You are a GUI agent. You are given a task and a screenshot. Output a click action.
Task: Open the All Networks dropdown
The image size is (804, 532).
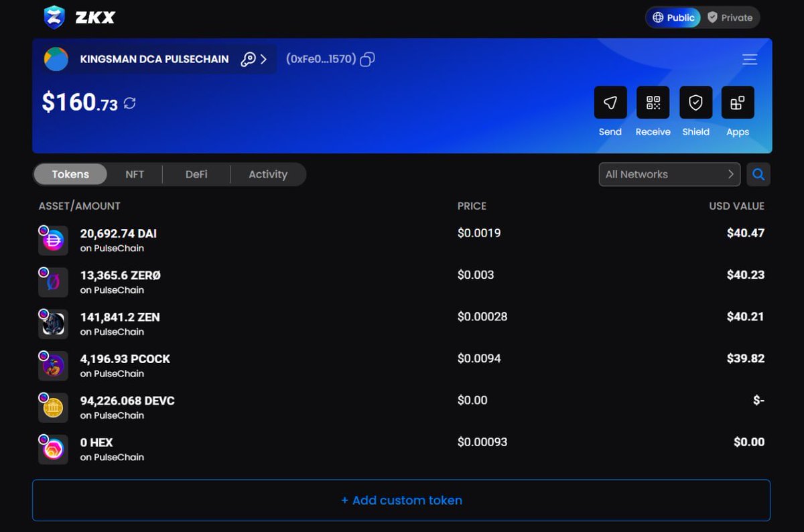pyautogui.click(x=669, y=174)
